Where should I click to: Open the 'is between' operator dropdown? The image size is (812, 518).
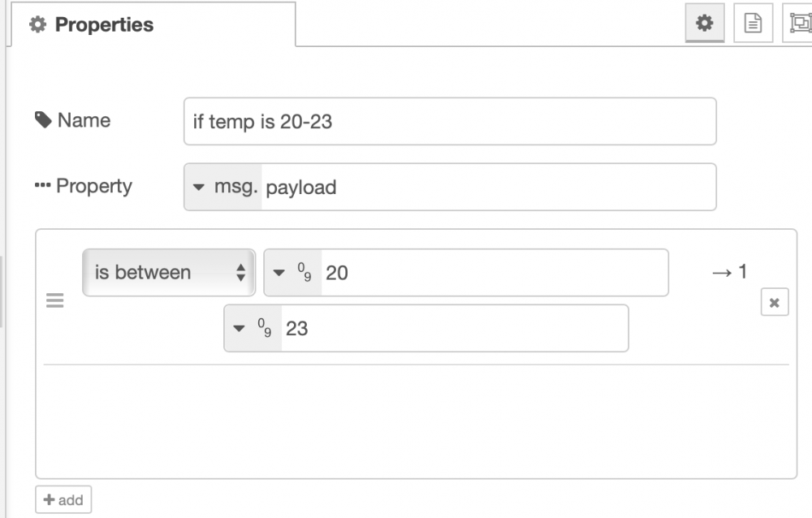point(169,273)
